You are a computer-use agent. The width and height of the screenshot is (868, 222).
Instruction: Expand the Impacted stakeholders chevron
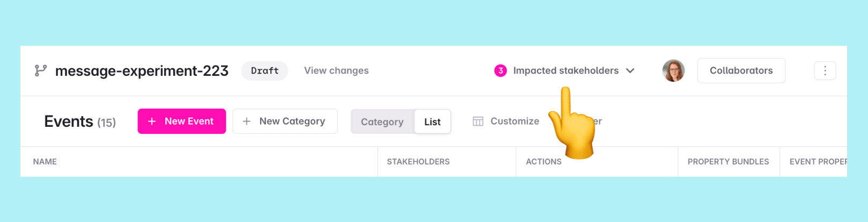tap(630, 70)
